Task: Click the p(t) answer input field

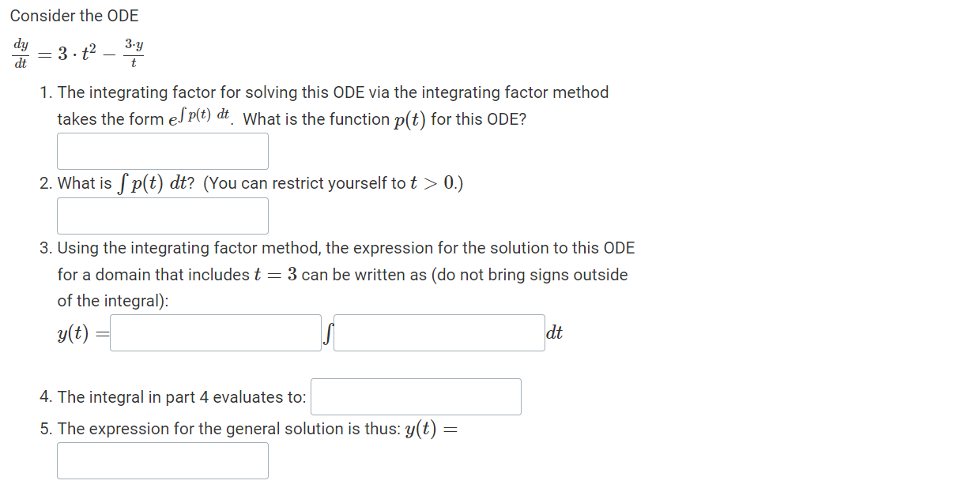Action: 162,151
